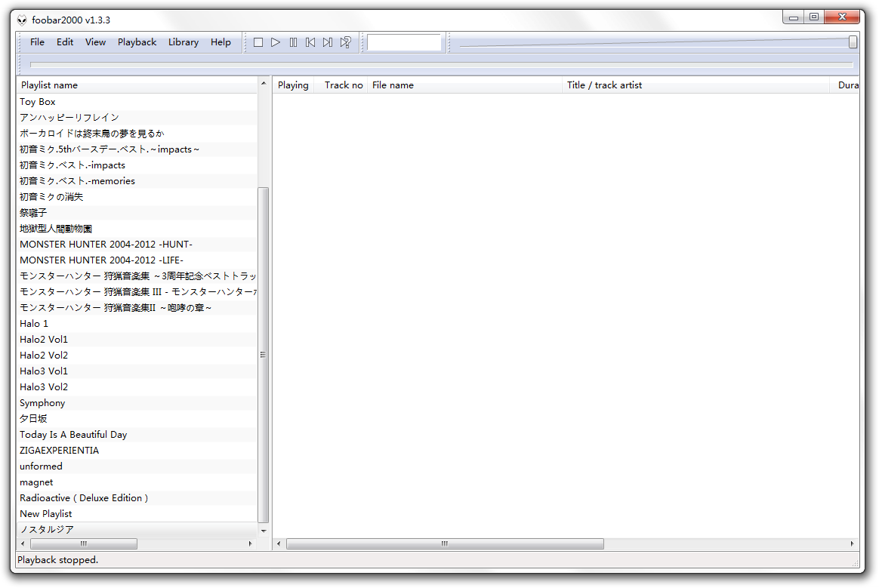Screen dimensions: 879x588
Task: Select the Toy Box playlist
Action: (x=137, y=102)
